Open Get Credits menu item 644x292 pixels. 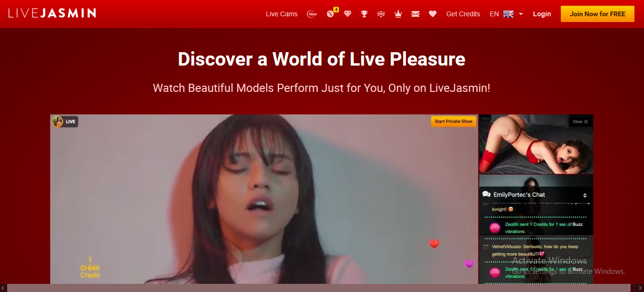[x=463, y=14]
